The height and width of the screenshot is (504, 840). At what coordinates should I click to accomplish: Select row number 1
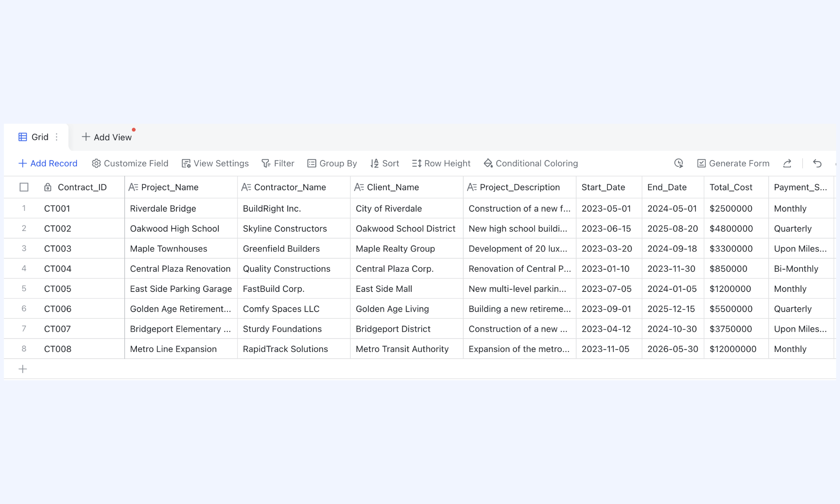pyautogui.click(x=24, y=208)
